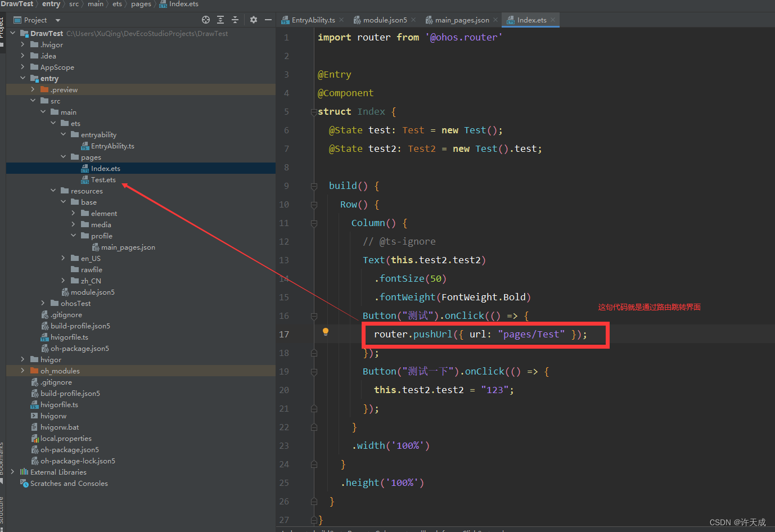Expand the zh_CN folder
This screenshot has height=532, width=775.
pyautogui.click(x=63, y=281)
